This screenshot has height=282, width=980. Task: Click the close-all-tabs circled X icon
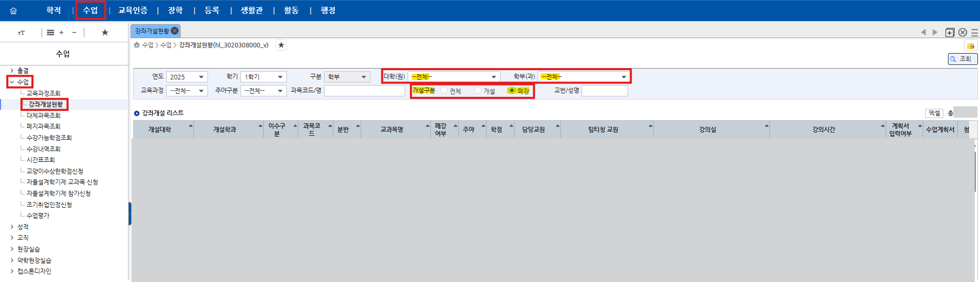pyautogui.click(x=962, y=32)
